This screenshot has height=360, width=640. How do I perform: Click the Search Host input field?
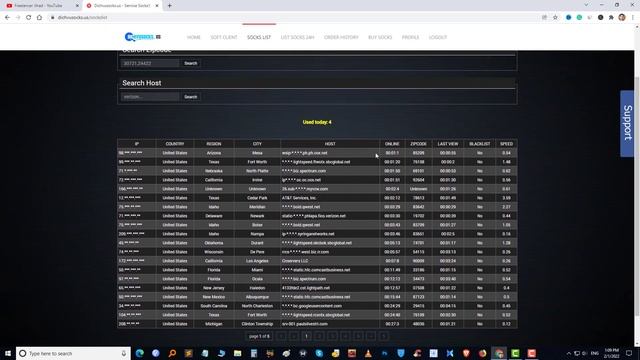tap(150, 97)
